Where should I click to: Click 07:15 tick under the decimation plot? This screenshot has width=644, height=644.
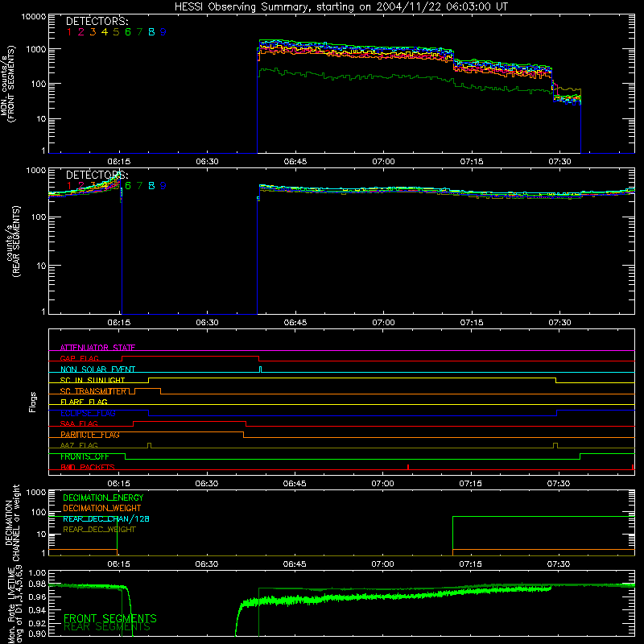(x=471, y=564)
